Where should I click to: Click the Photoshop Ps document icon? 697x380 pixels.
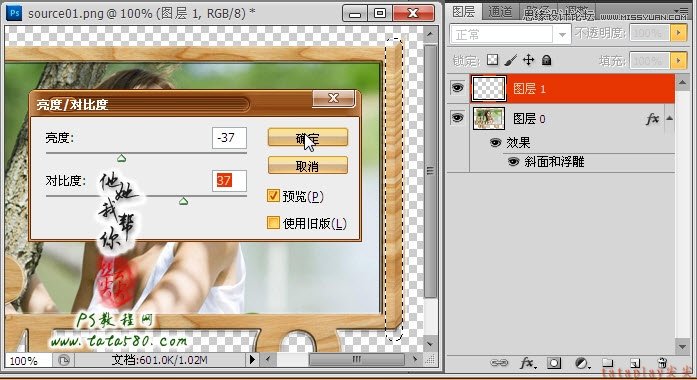tap(14, 12)
